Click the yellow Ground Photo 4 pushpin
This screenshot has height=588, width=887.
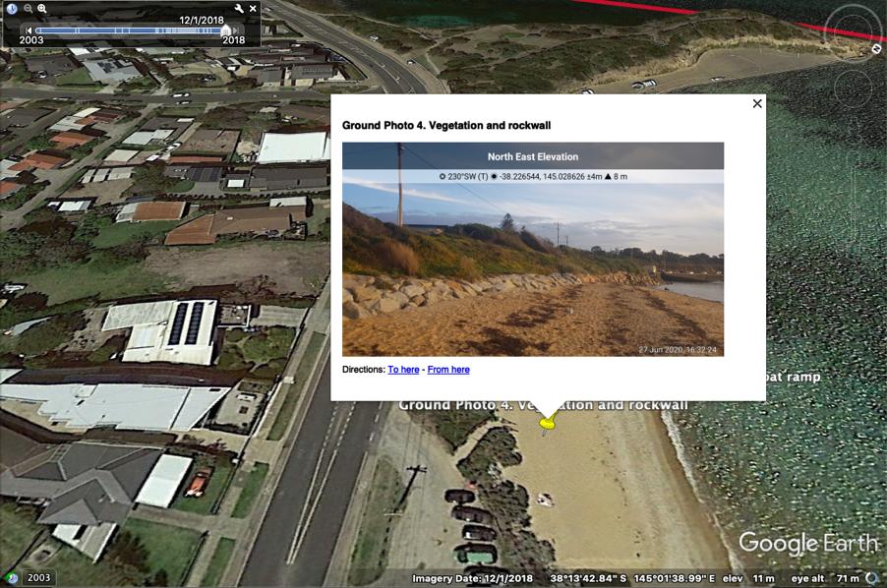(x=547, y=423)
